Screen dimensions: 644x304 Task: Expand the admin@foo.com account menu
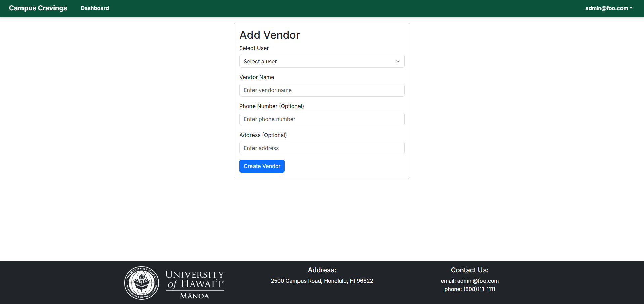[608, 8]
